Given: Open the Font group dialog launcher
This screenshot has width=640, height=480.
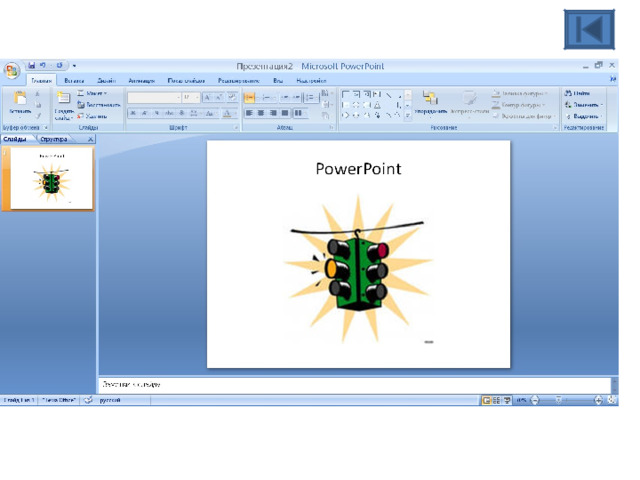Looking at the screenshot, I should click(236, 128).
